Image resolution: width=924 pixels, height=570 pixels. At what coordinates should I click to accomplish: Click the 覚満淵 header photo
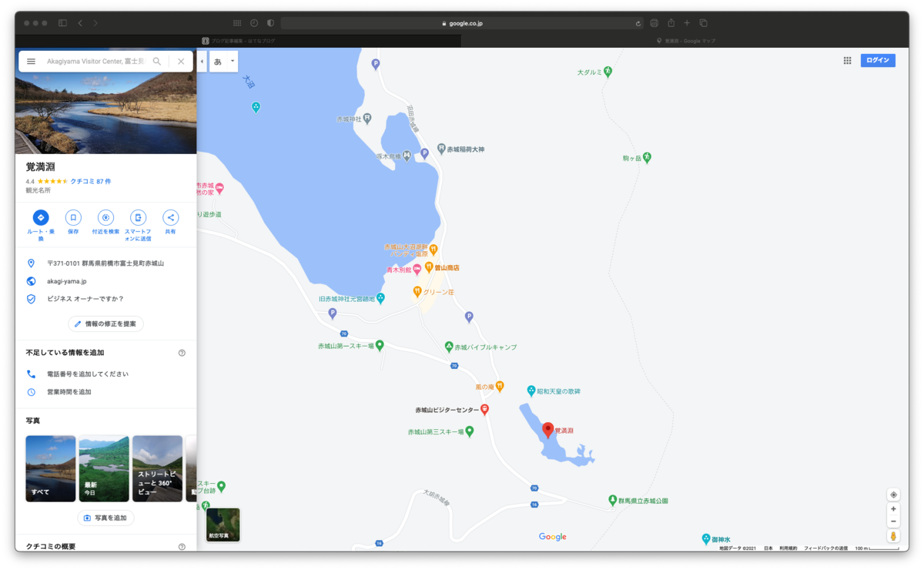click(x=105, y=113)
